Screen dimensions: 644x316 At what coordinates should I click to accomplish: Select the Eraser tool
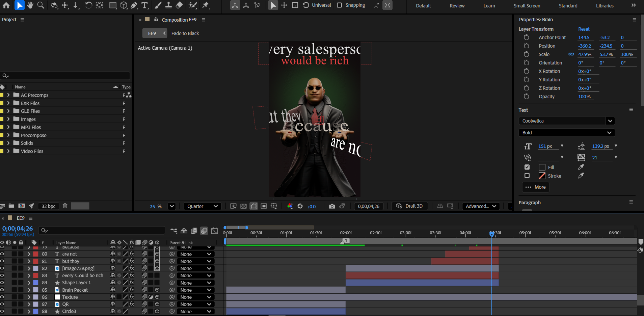[x=180, y=5]
